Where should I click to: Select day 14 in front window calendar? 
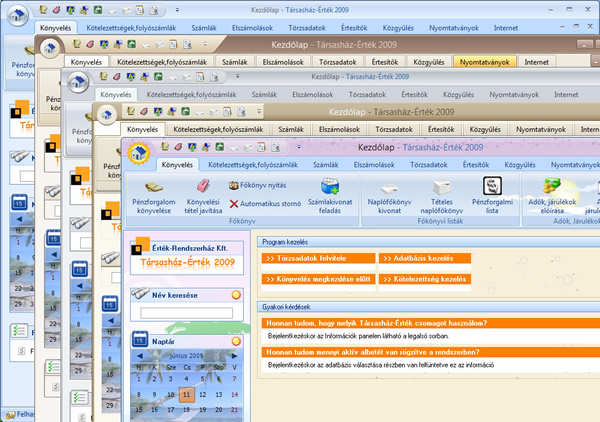tap(234, 394)
